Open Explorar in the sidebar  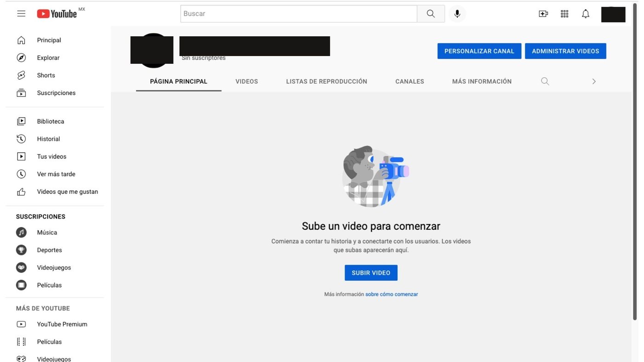tap(48, 57)
